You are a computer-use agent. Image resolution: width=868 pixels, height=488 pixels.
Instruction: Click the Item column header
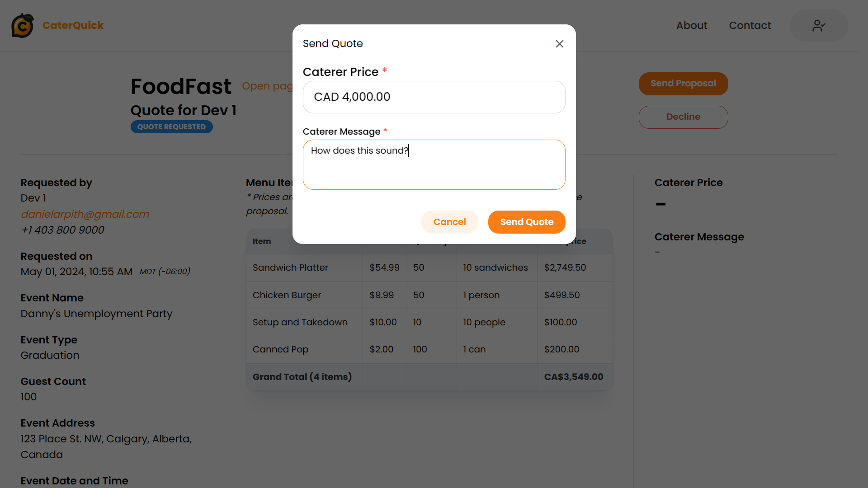[262, 241]
